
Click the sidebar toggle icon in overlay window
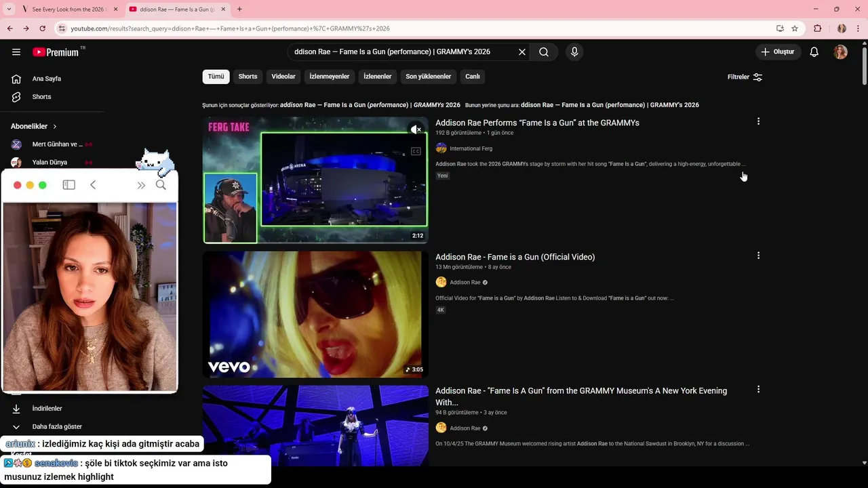click(69, 185)
